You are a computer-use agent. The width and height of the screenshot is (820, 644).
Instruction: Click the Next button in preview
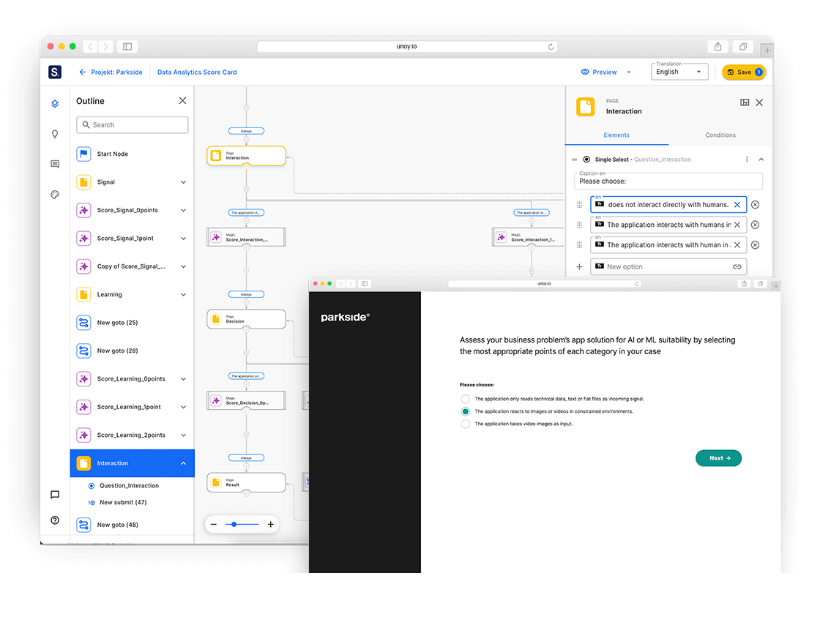718,458
